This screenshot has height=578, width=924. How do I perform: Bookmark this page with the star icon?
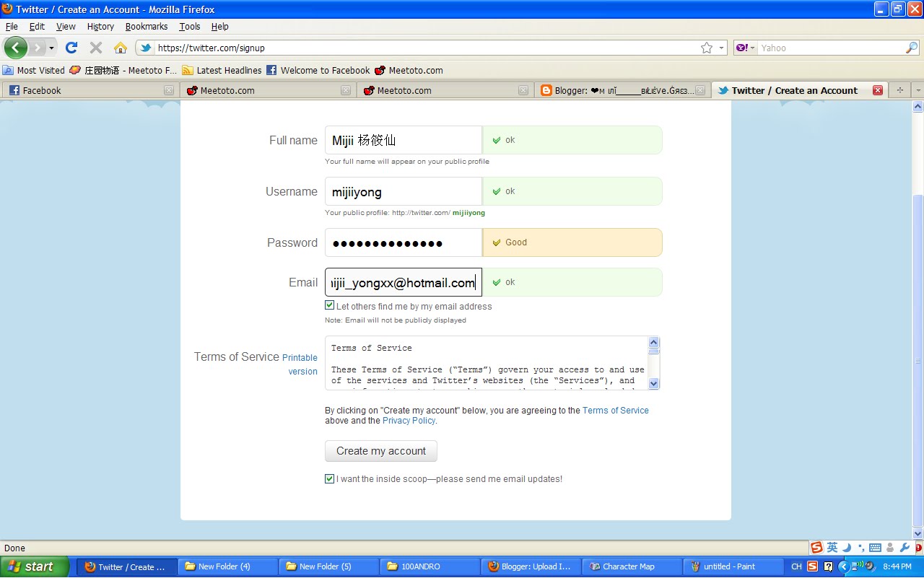[x=707, y=48]
